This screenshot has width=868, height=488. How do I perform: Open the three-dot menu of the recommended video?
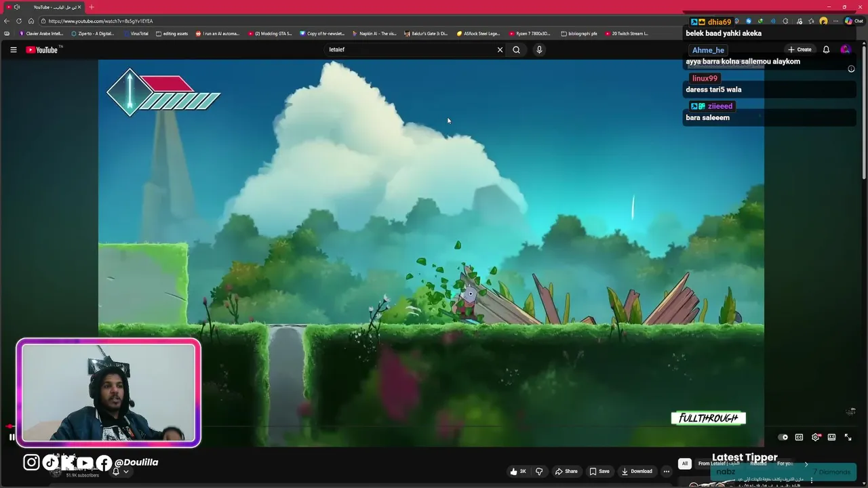[811, 481]
